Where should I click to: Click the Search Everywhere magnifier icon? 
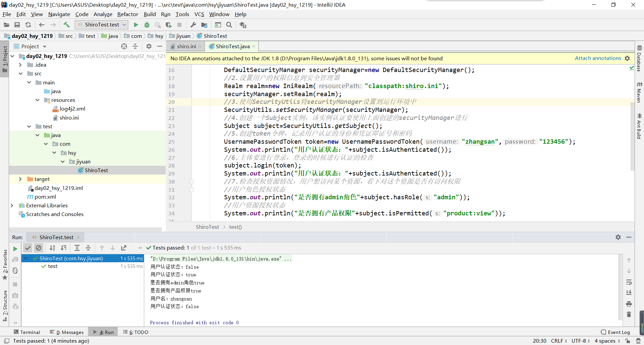click(x=229, y=25)
